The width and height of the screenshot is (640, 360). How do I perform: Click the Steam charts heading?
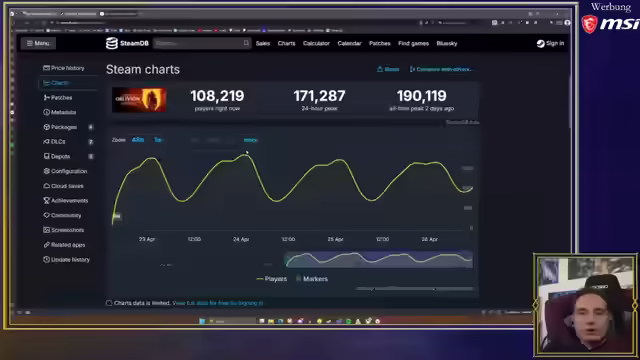pyautogui.click(x=143, y=69)
